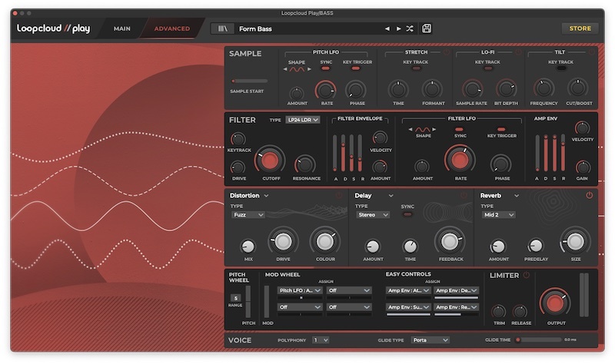This screenshot has height=364, width=615.
Task: Open the preset library browser icon
Action: (224, 28)
